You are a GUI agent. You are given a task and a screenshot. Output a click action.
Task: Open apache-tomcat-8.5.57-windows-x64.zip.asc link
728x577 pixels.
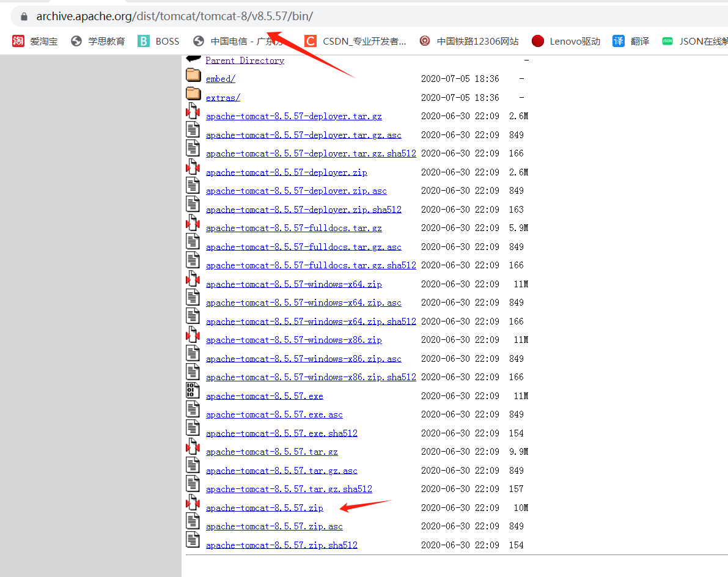click(x=304, y=303)
